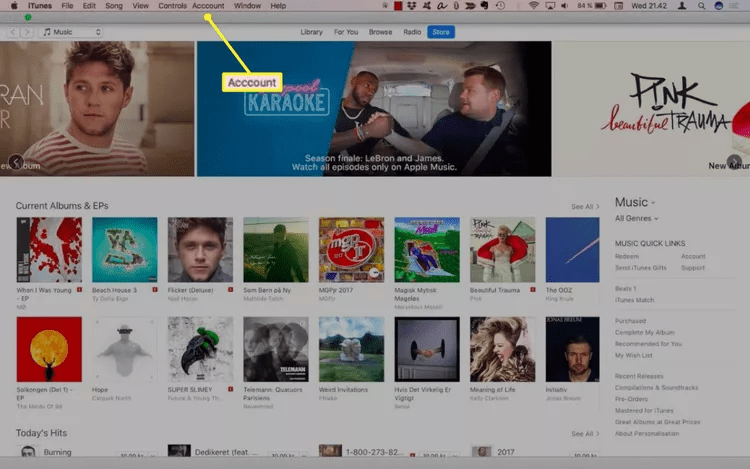
Task: Switch to the Library tab
Action: click(311, 32)
